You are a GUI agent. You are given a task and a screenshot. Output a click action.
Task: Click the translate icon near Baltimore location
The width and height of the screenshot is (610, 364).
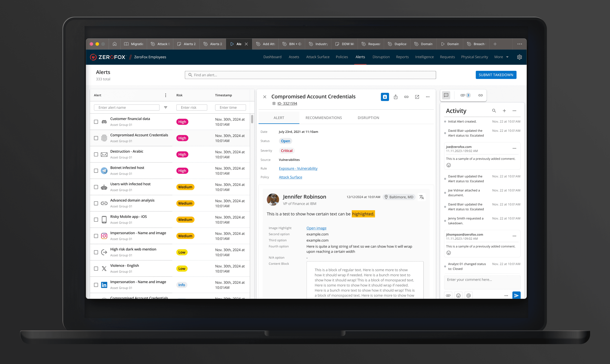421,197
